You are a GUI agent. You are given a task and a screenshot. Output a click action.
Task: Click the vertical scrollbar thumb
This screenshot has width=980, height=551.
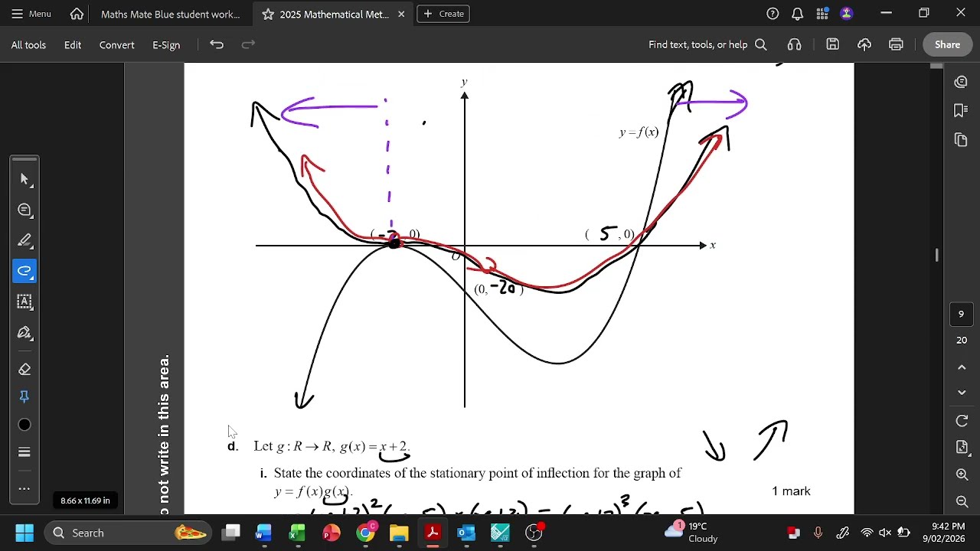click(937, 255)
